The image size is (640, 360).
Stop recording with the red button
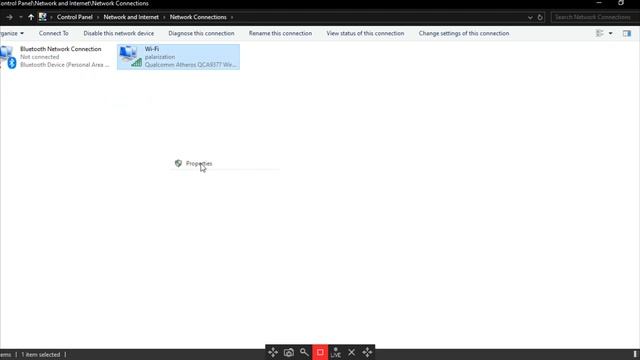[x=320, y=352]
